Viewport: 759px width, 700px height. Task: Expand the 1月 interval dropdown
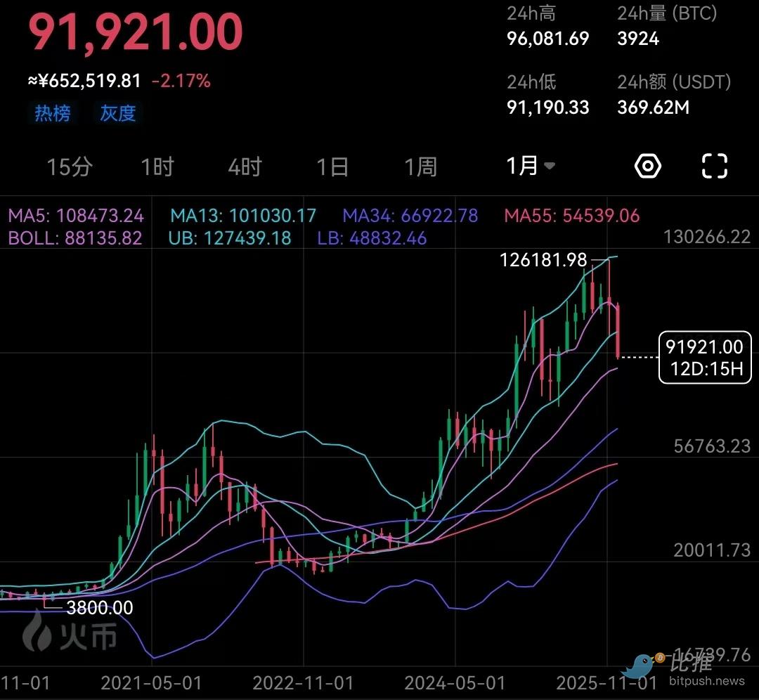click(531, 167)
